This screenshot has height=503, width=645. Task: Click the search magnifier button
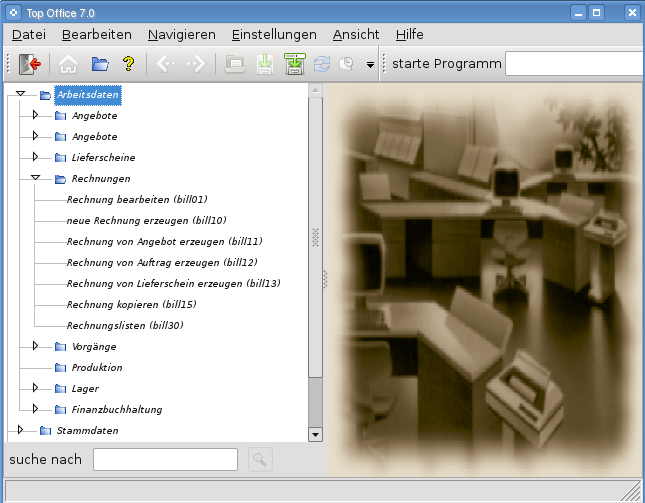[260, 459]
